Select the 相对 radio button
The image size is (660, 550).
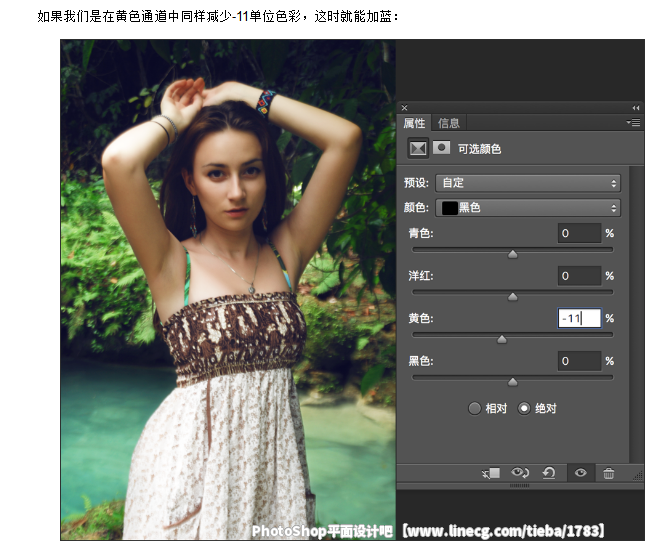(474, 408)
